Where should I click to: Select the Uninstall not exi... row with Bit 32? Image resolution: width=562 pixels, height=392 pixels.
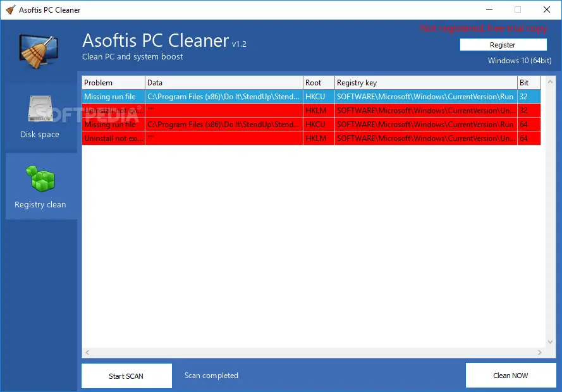(311, 111)
